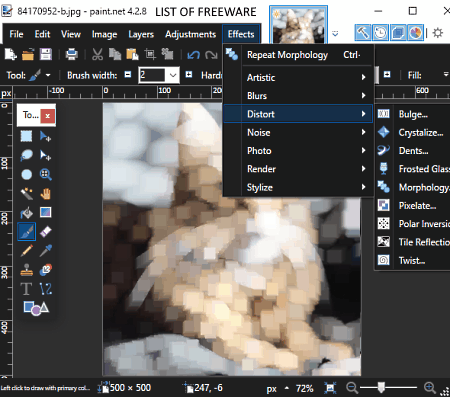Screen dimensions: 450x397
Task: Open the Fill style dropdown arrow
Action: pyautogui.click(x=446, y=74)
